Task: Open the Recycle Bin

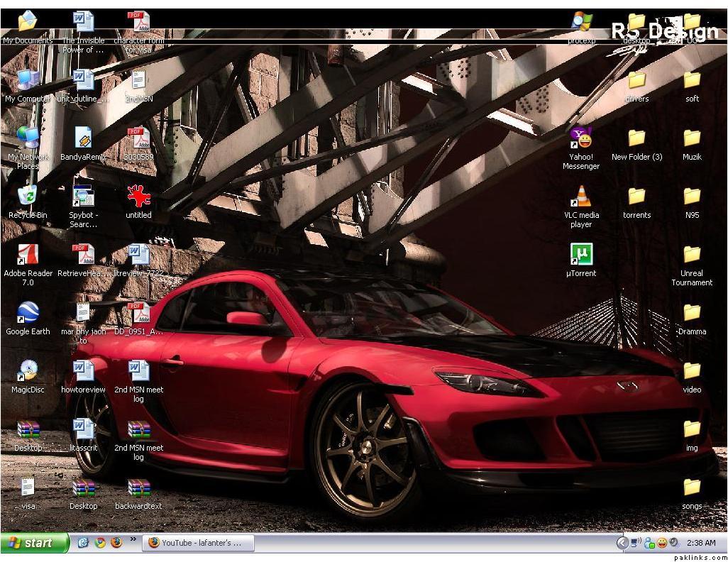Action: 28,197
